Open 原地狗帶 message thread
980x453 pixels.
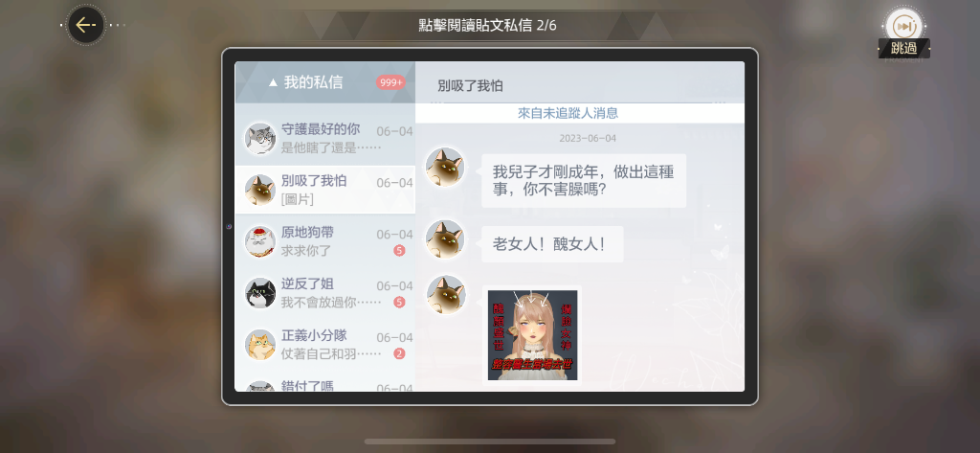(x=325, y=241)
